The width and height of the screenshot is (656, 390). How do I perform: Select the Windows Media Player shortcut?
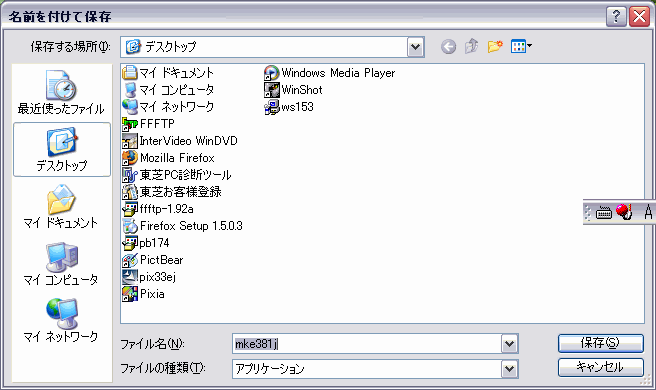330,73
